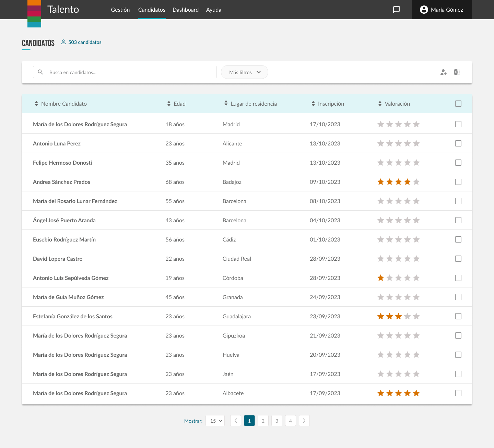This screenshot has height=448, width=494.
Task: Switch to the Gestión menu
Action: tap(120, 10)
